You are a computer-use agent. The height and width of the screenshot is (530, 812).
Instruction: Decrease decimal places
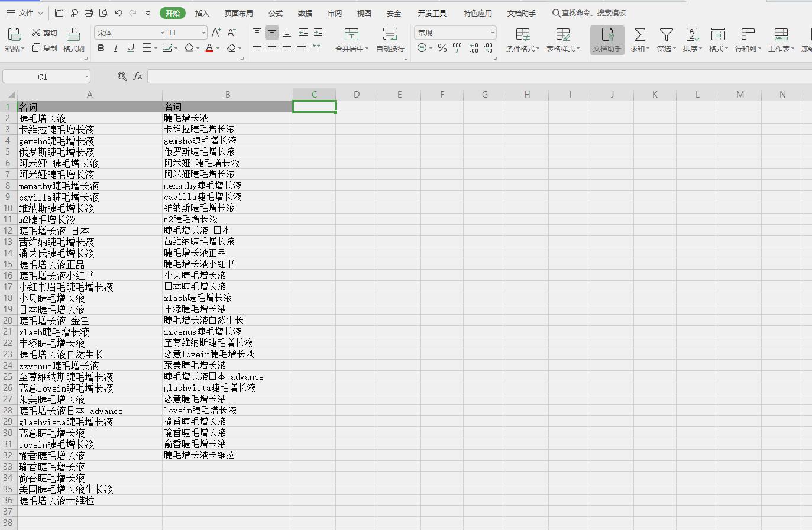click(x=489, y=48)
